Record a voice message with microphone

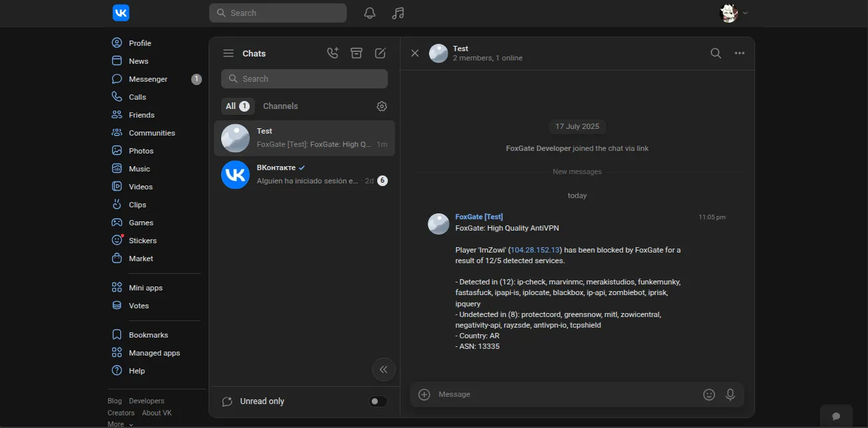(731, 395)
